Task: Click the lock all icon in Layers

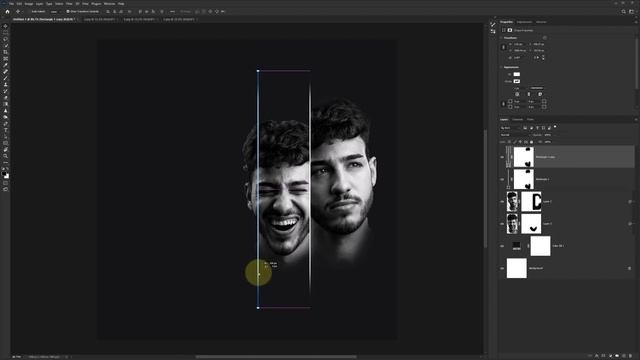Action: pos(531,142)
